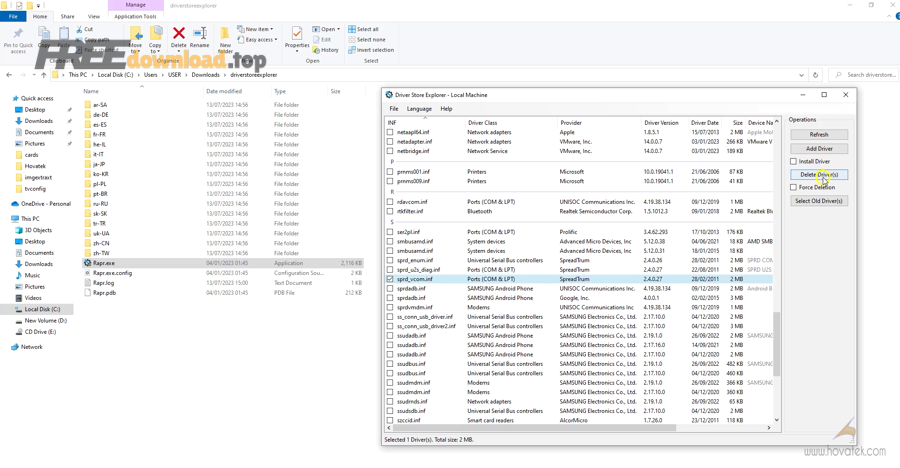The width and height of the screenshot is (900, 468).
Task: Open CD Drive (E:) in sidebar
Action: [40, 332]
